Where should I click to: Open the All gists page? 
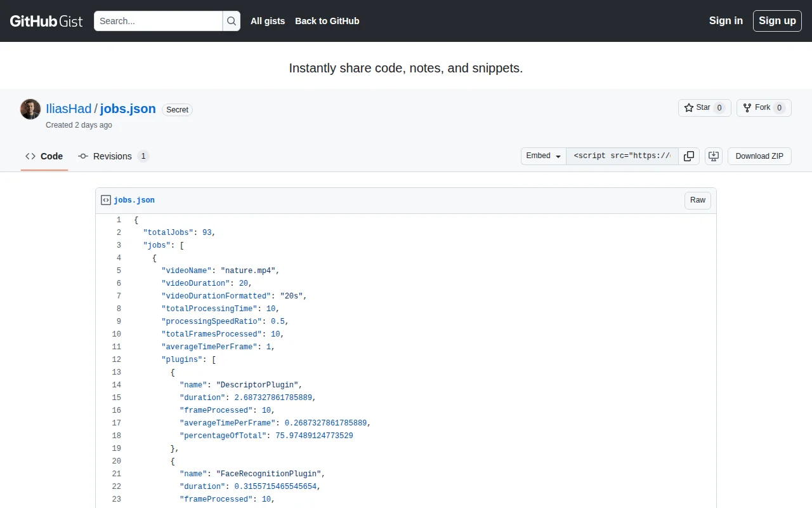coord(268,21)
